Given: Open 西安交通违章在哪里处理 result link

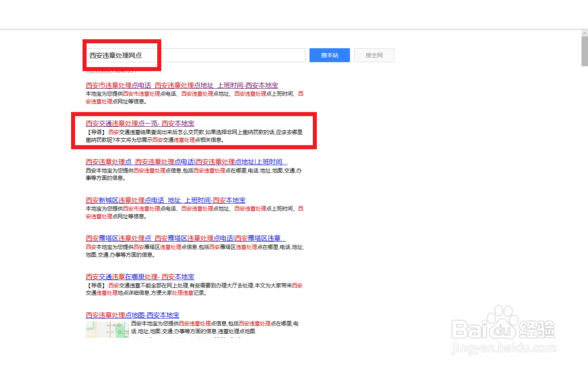Looking at the screenshot, I should 140,276.
